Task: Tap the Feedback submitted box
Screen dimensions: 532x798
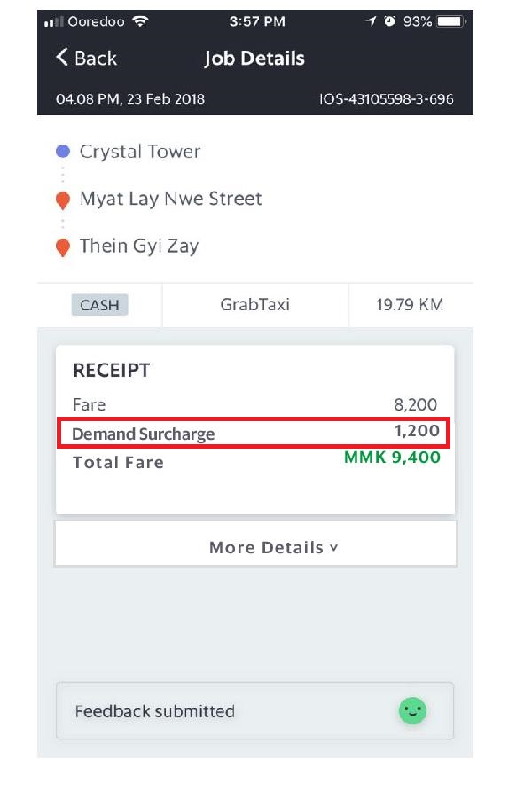Action: coord(254,710)
